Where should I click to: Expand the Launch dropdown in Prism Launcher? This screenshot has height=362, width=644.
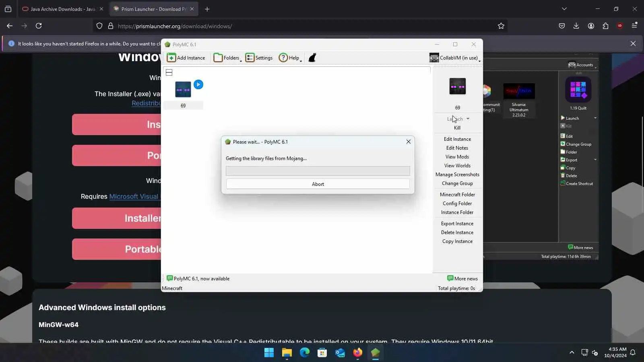pyautogui.click(x=595, y=118)
